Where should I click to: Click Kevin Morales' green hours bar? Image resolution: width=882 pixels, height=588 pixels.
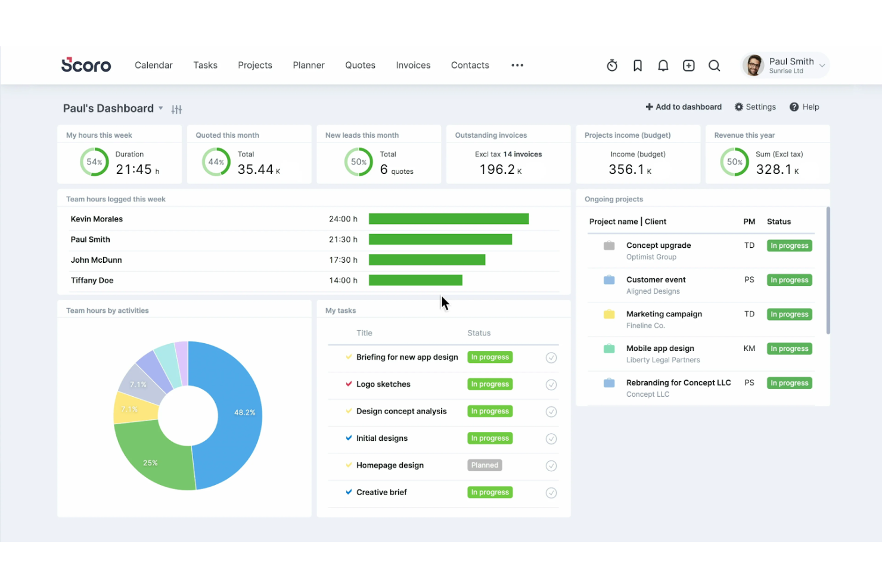pyautogui.click(x=448, y=219)
